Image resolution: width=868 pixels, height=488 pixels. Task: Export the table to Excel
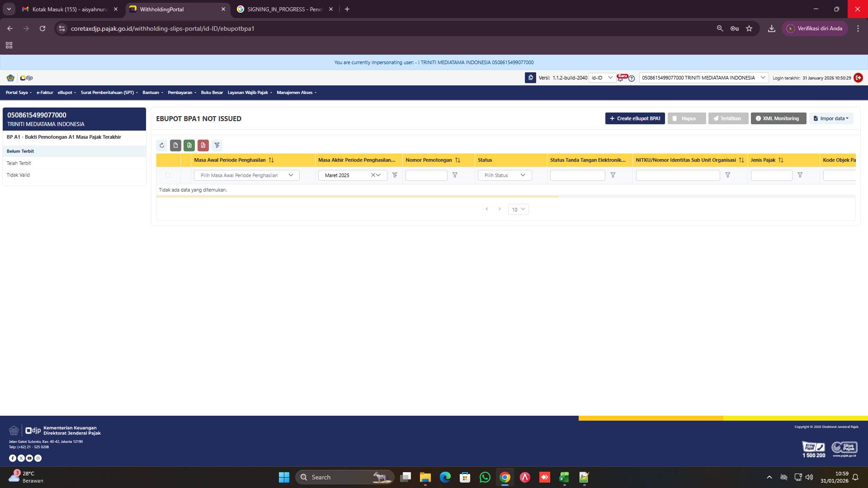(x=189, y=145)
